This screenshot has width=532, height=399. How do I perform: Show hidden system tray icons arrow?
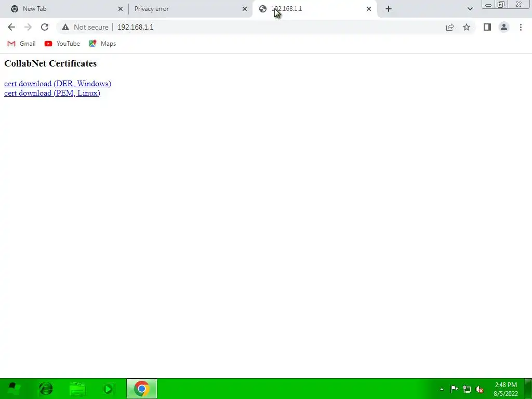coord(442,389)
